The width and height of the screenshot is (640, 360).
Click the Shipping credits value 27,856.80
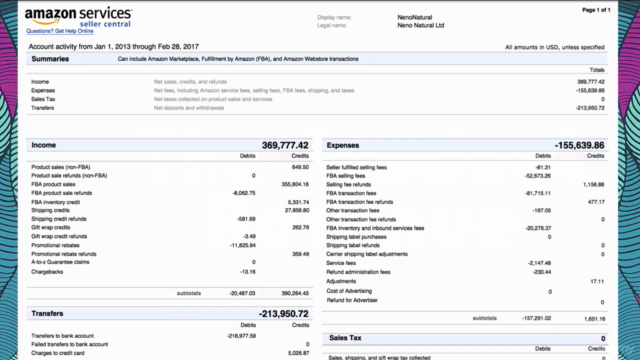tap(297, 210)
